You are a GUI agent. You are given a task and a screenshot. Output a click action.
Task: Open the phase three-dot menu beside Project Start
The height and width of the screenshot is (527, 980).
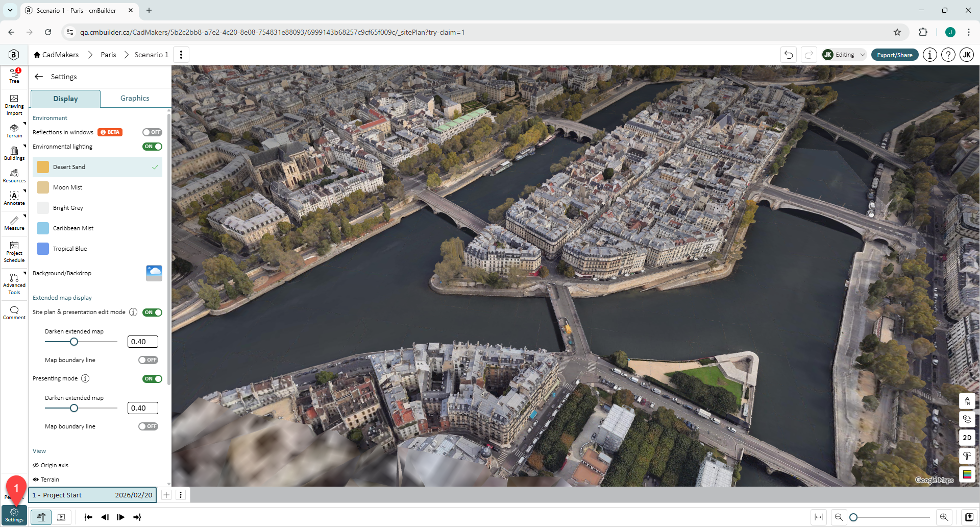[x=181, y=495]
